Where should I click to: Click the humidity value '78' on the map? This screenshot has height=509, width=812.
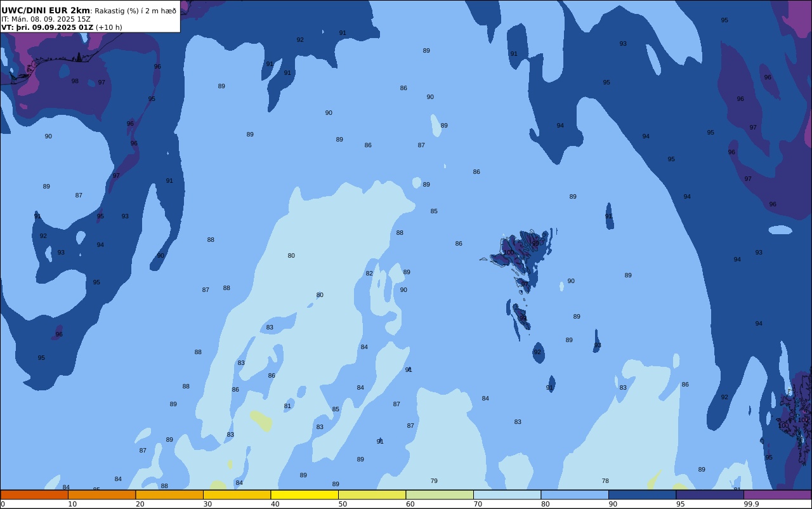click(605, 481)
